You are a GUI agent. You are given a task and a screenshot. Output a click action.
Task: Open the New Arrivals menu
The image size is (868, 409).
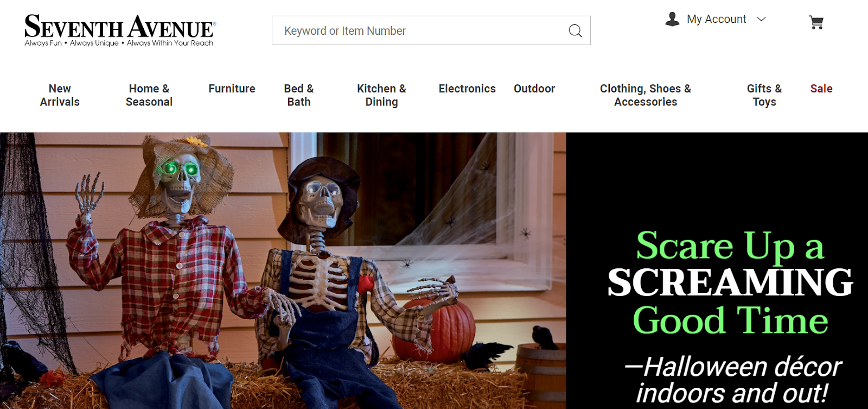click(60, 95)
